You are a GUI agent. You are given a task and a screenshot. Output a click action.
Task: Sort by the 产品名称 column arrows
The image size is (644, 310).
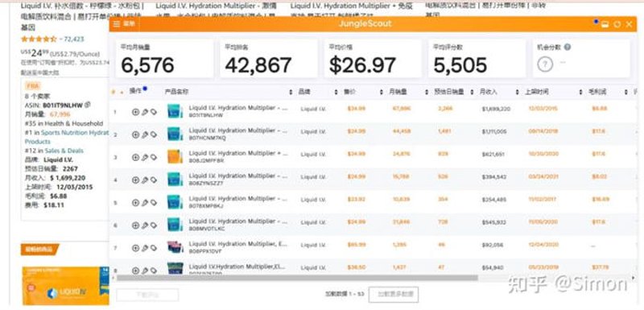click(291, 92)
